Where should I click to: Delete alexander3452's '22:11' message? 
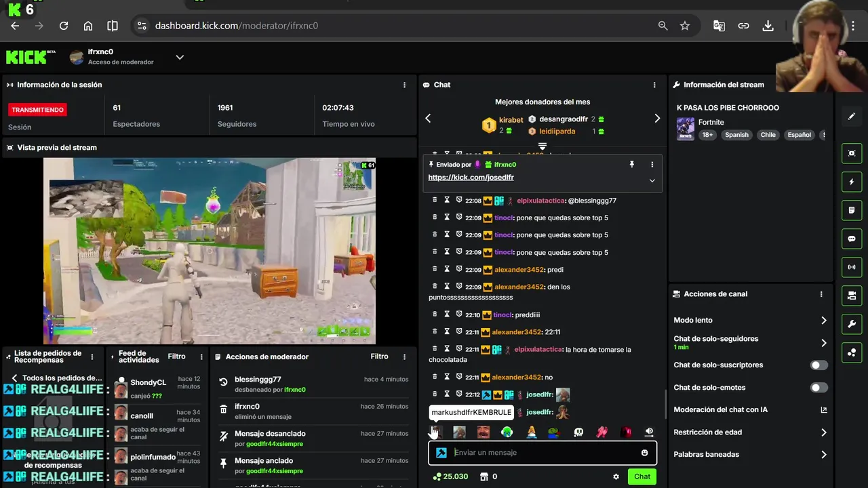435,332
